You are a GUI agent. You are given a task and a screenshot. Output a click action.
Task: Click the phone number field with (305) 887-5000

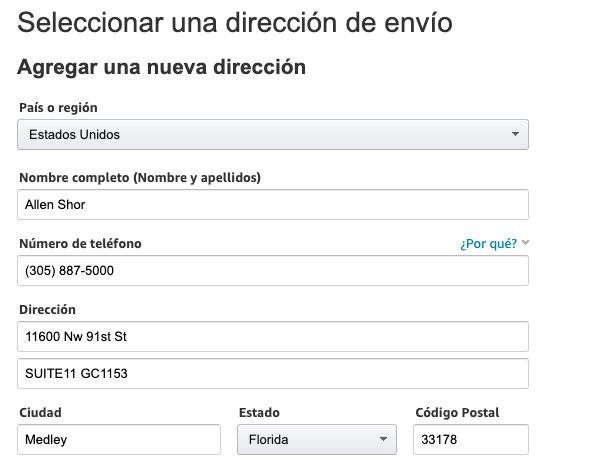click(273, 271)
